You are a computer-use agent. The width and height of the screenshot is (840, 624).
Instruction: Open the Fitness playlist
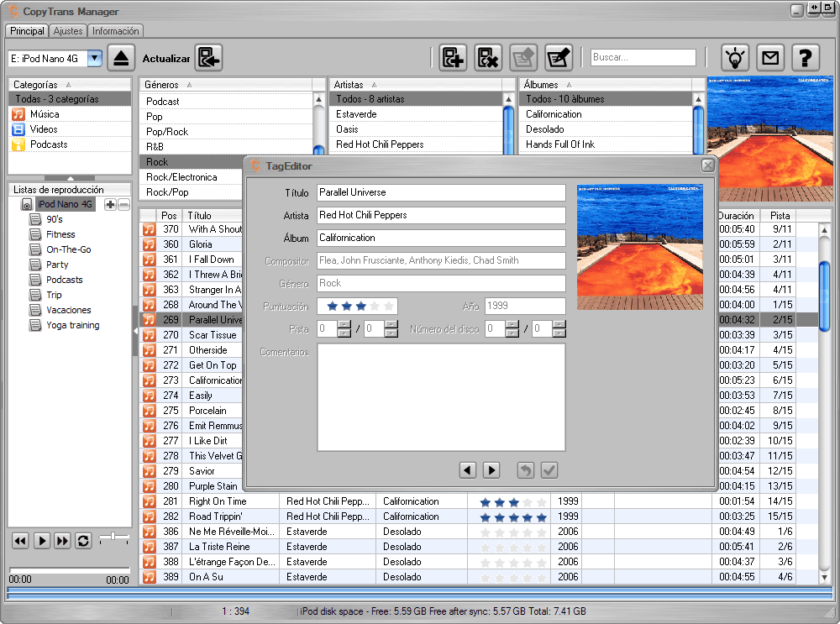pos(60,234)
